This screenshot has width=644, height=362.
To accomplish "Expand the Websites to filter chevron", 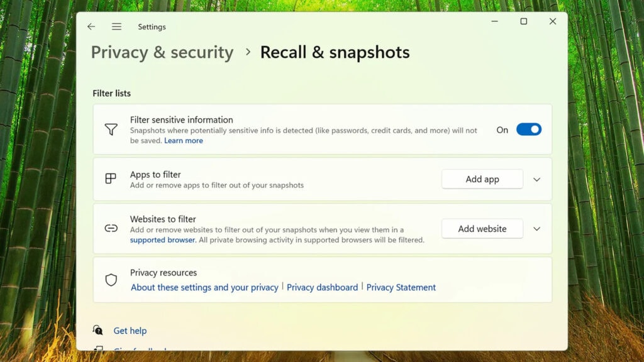I will pyautogui.click(x=536, y=229).
